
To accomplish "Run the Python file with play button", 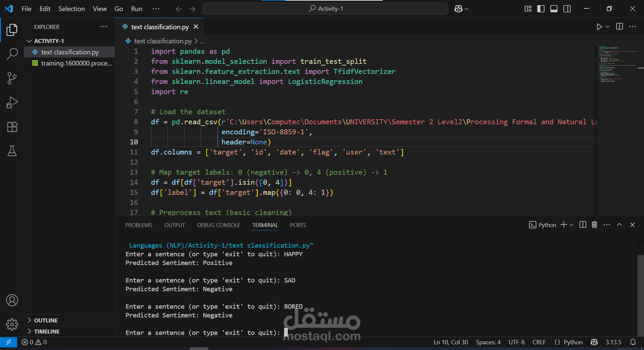I will point(599,27).
